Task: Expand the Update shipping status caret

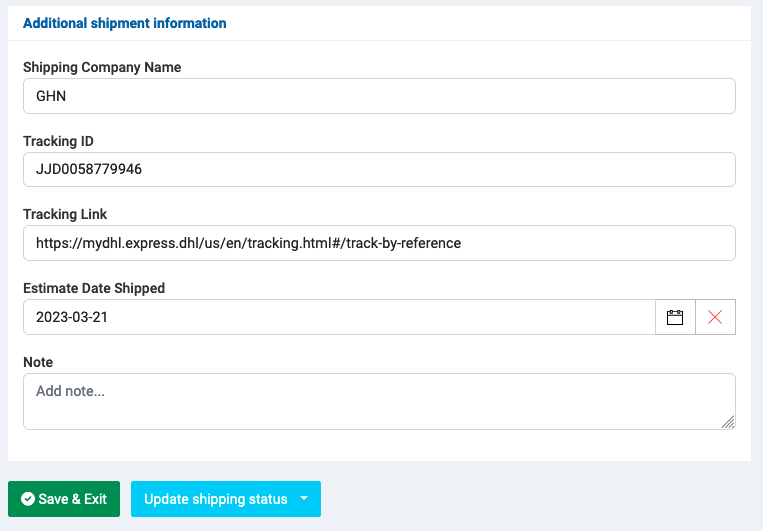Action: click(304, 499)
